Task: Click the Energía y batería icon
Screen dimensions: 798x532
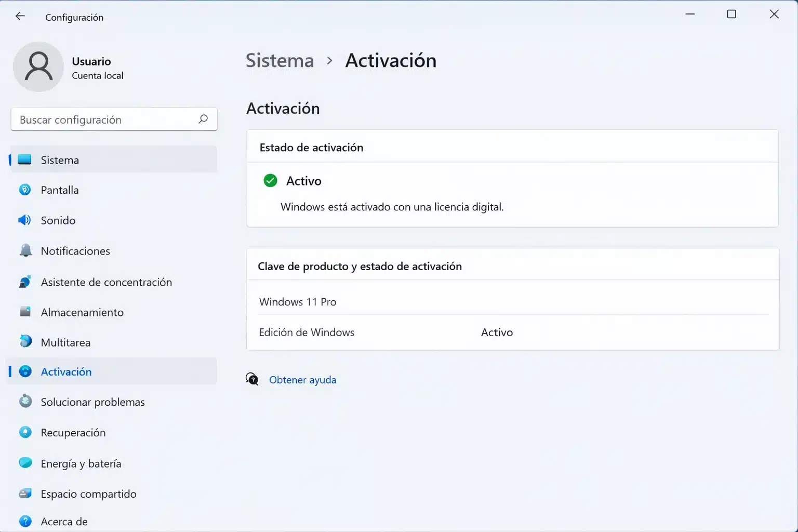Action: click(25, 462)
